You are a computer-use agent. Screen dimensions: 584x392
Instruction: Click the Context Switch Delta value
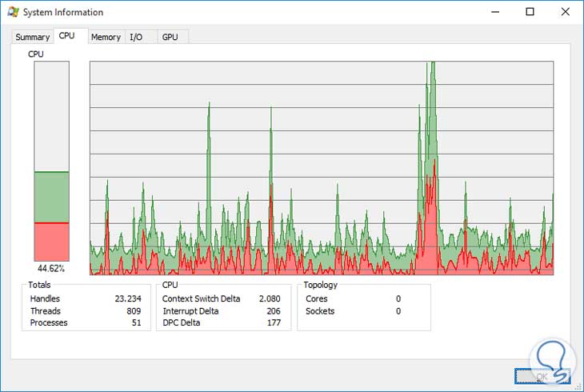coord(270,298)
